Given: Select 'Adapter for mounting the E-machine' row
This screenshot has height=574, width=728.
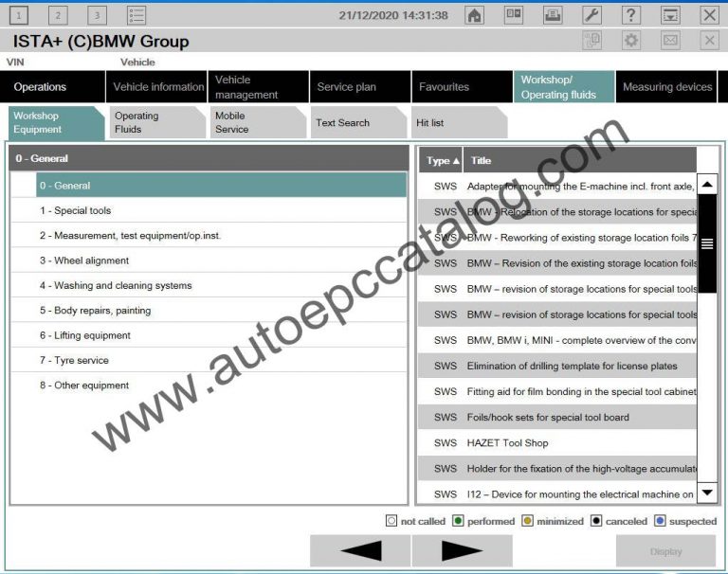Looking at the screenshot, I should pos(557,186).
